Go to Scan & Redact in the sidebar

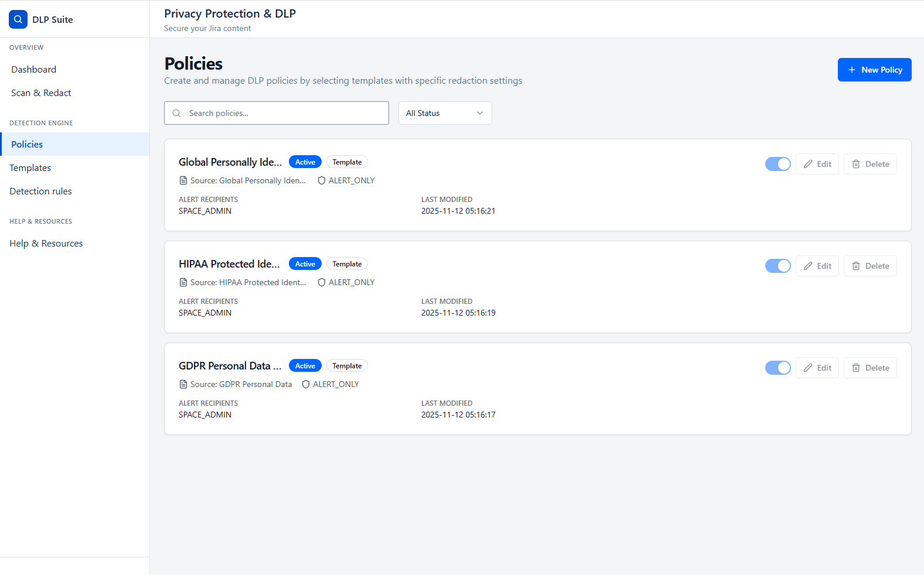tap(41, 93)
